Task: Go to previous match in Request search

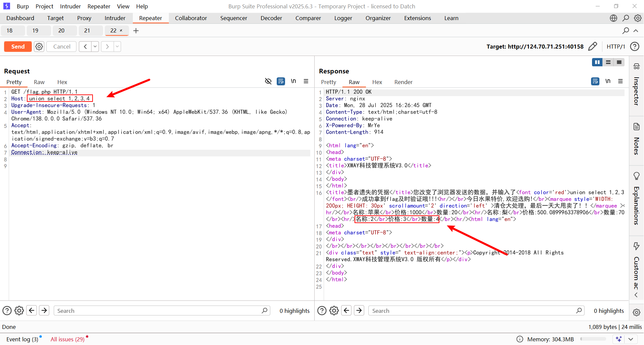Action: 32,310
